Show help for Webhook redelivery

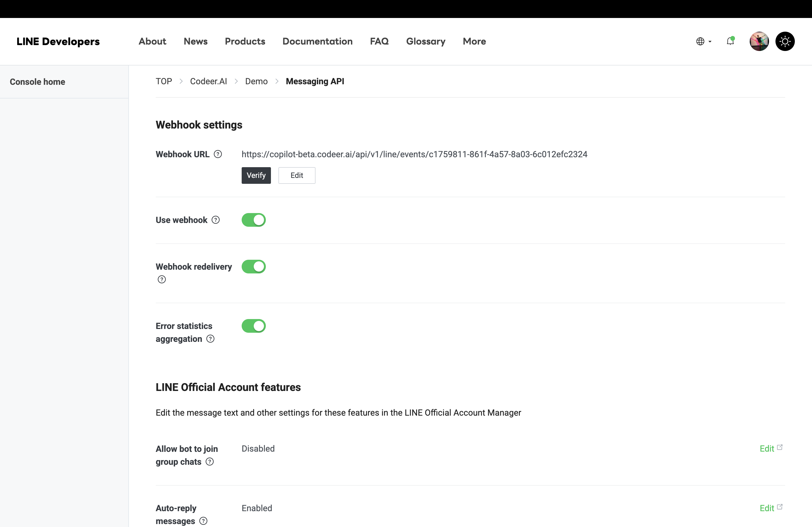(161, 279)
